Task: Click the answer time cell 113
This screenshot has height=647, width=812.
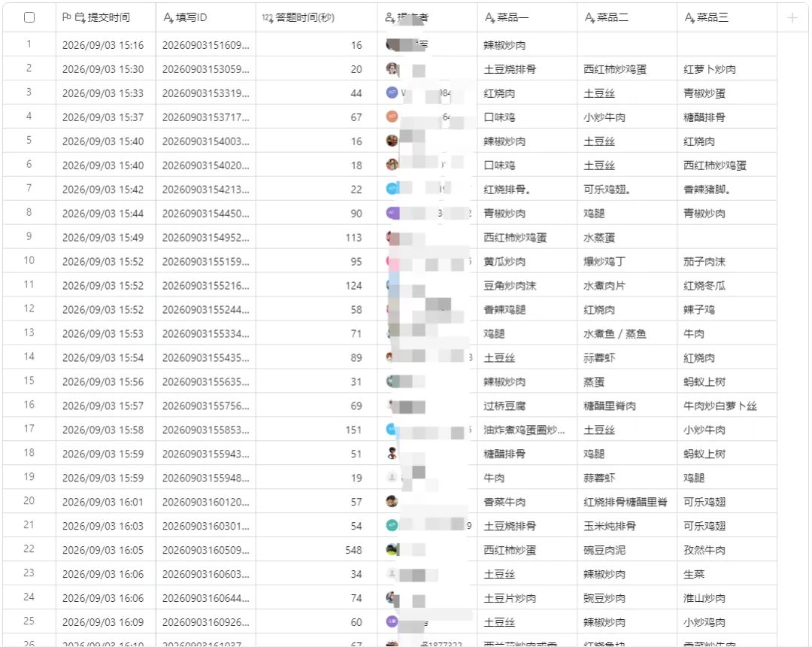Action: [x=317, y=237]
